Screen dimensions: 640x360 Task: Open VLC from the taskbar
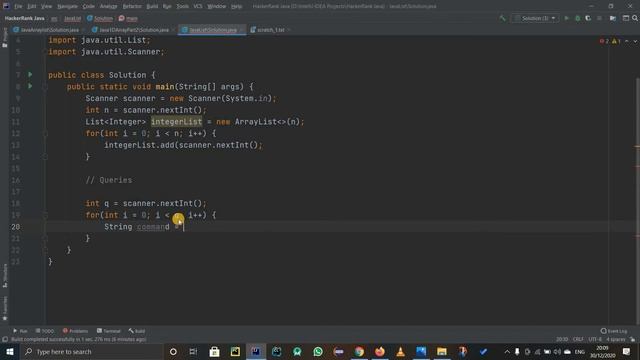(x=400, y=351)
